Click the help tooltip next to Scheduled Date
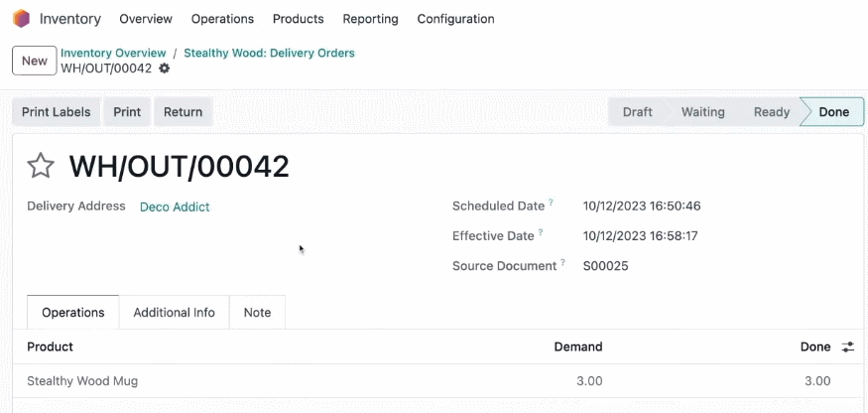 pyautogui.click(x=552, y=203)
